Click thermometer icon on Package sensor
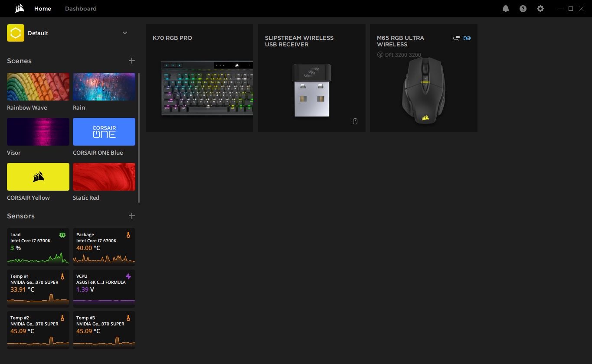This screenshot has width=592, height=364. click(x=128, y=235)
